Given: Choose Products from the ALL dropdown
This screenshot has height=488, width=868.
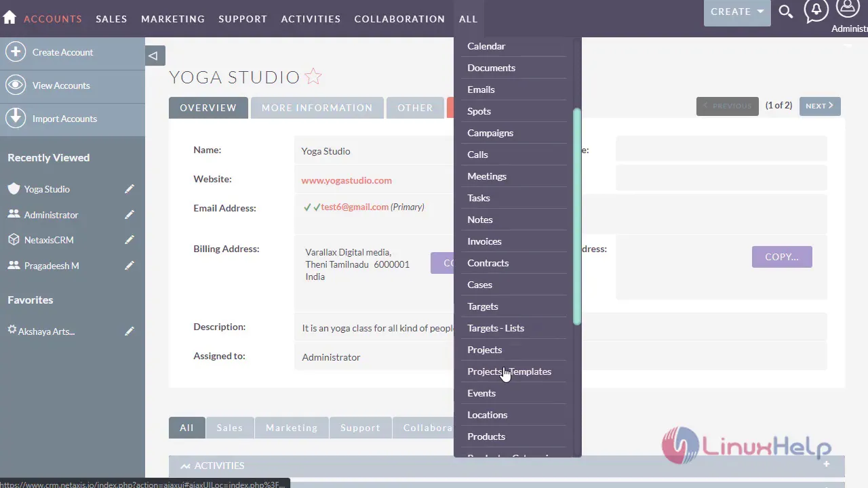Looking at the screenshot, I should [486, 436].
